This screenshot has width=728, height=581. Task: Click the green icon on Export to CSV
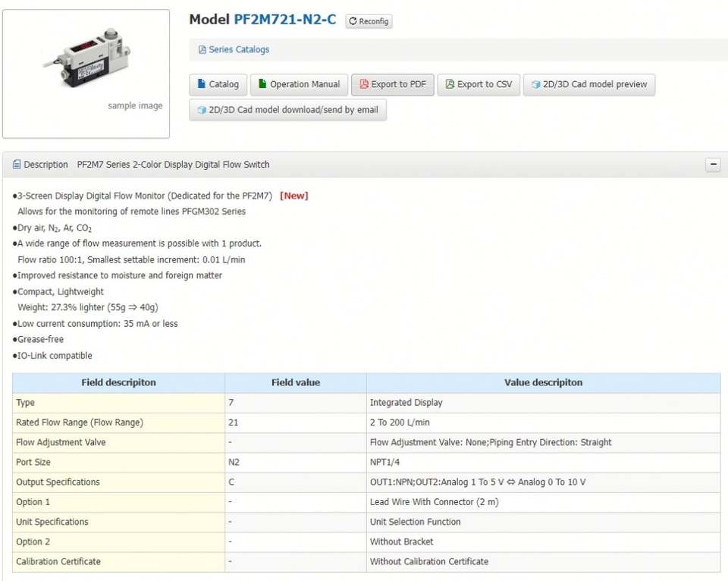450,84
